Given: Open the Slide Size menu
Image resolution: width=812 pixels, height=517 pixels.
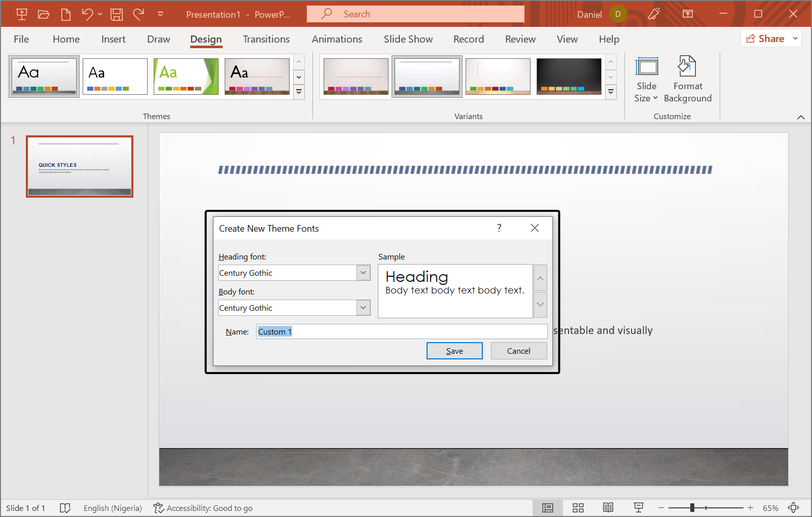Looking at the screenshot, I should pyautogui.click(x=646, y=80).
